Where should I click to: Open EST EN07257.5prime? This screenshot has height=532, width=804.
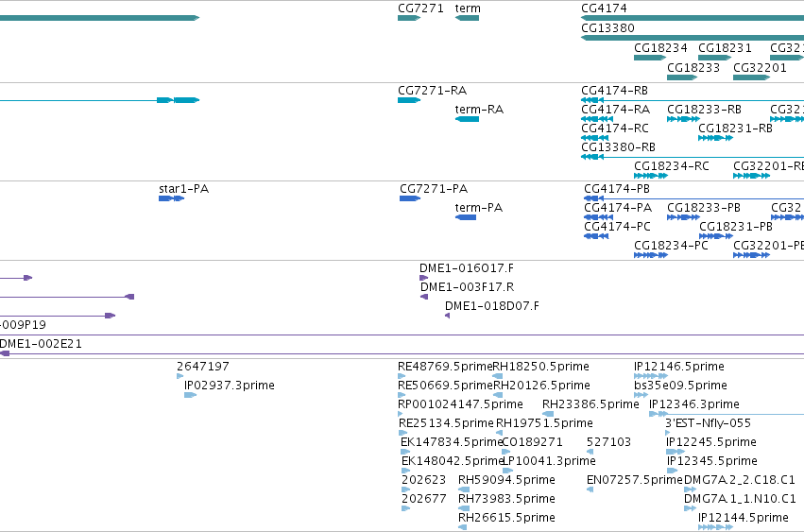pos(590,489)
